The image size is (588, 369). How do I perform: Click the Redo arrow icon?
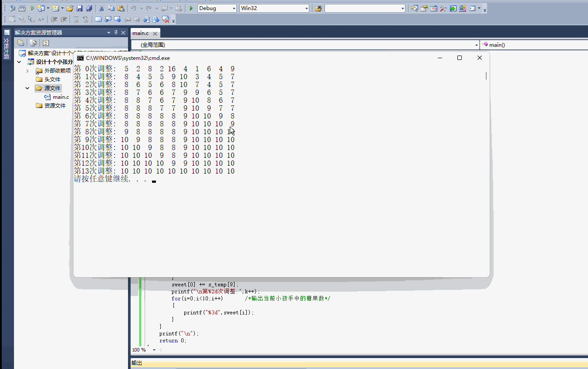click(149, 8)
